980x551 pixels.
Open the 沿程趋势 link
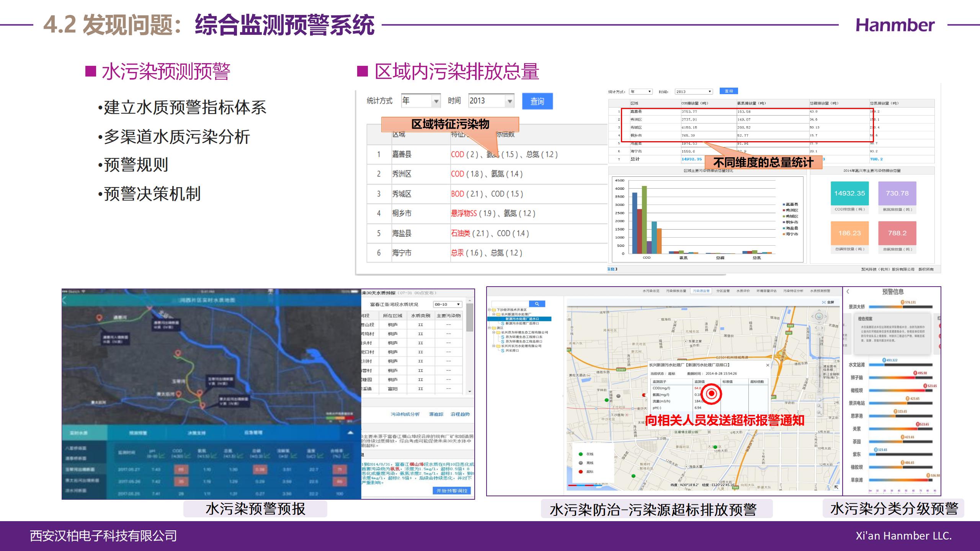click(460, 414)
